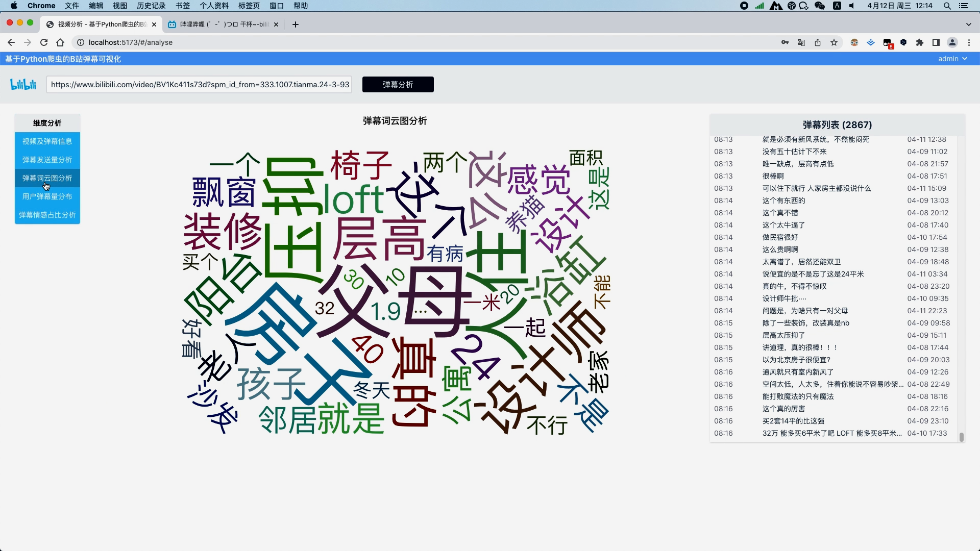The height and width of the screenshot is (551, 980).
Task: Open the Chrome extensions puzzle icon
Action: pos(920,42)
